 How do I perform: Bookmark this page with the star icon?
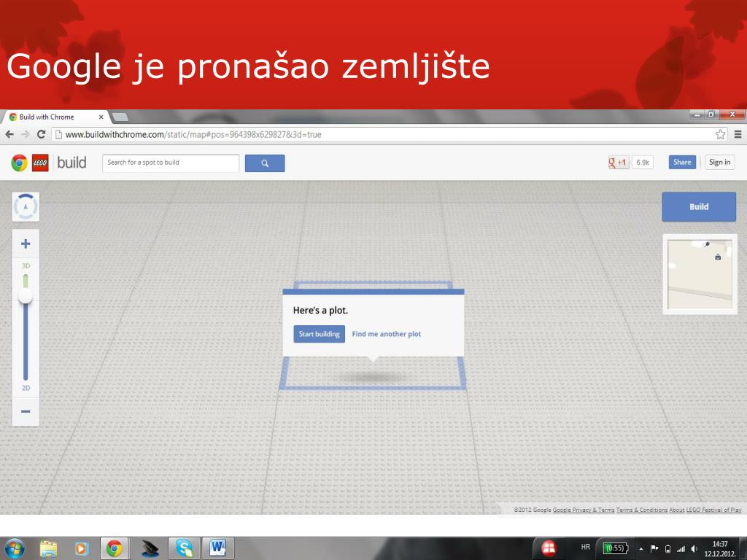pos(720,134)
